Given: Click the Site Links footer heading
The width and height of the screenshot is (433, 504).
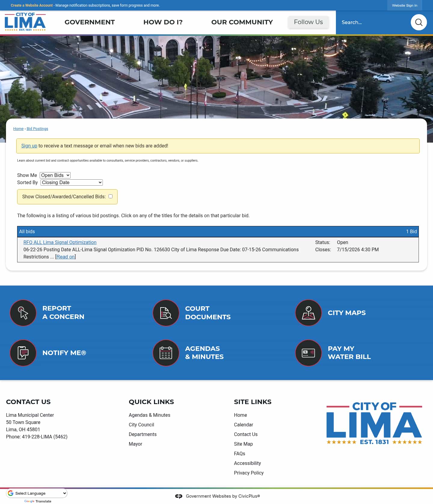Looking at the screenshot, I should [253, 402].
